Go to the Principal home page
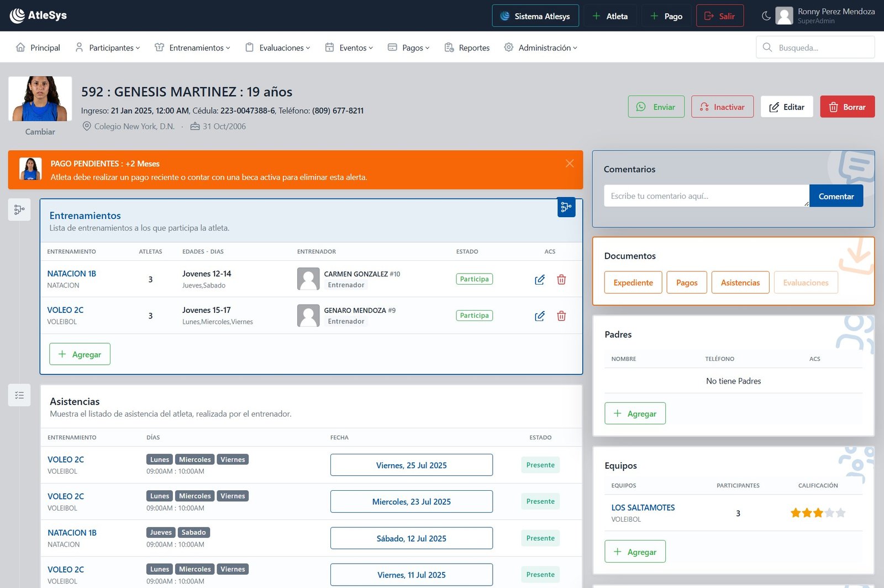The image size is (884, 588). (x=38, y=48)
